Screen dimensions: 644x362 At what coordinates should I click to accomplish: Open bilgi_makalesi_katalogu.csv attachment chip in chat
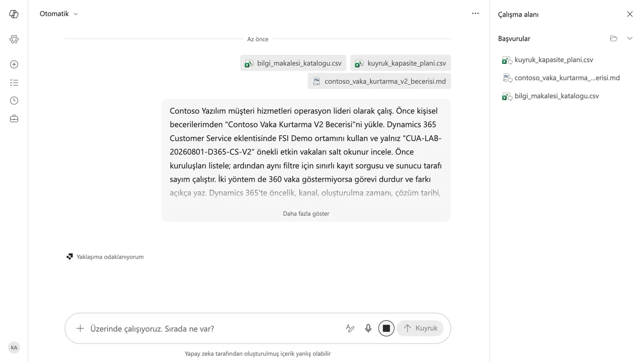tap(293, 63)
